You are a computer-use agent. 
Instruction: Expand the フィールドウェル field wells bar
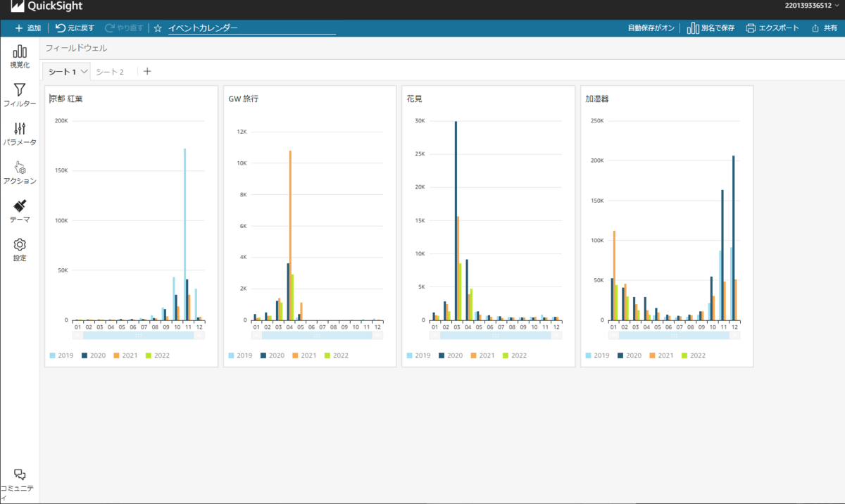coord(76,49)
